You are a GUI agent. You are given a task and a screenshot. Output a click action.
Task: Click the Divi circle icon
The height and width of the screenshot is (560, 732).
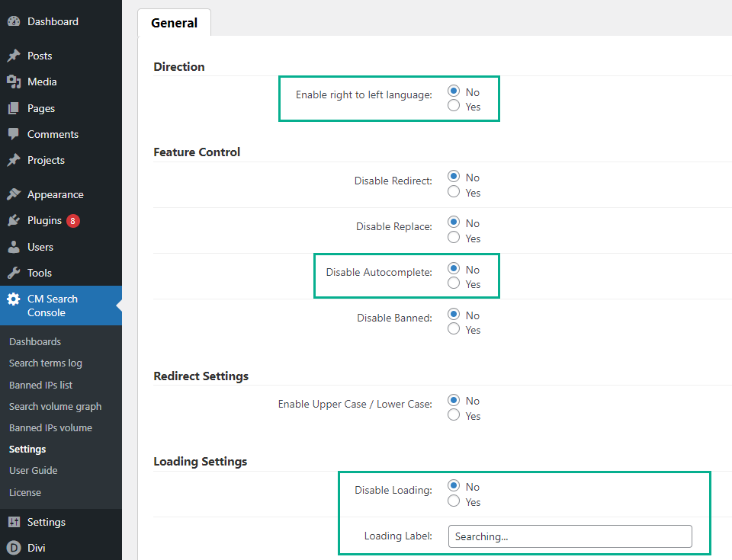tap(14, 548)
